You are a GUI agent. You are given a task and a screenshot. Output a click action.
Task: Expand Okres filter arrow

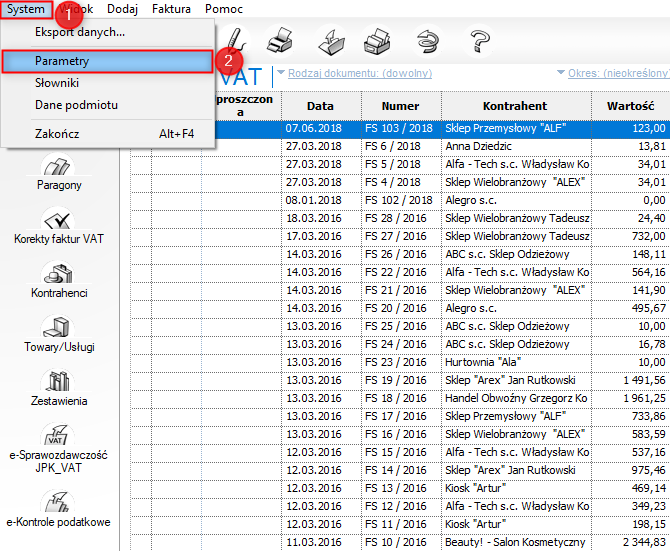point(561,73)
